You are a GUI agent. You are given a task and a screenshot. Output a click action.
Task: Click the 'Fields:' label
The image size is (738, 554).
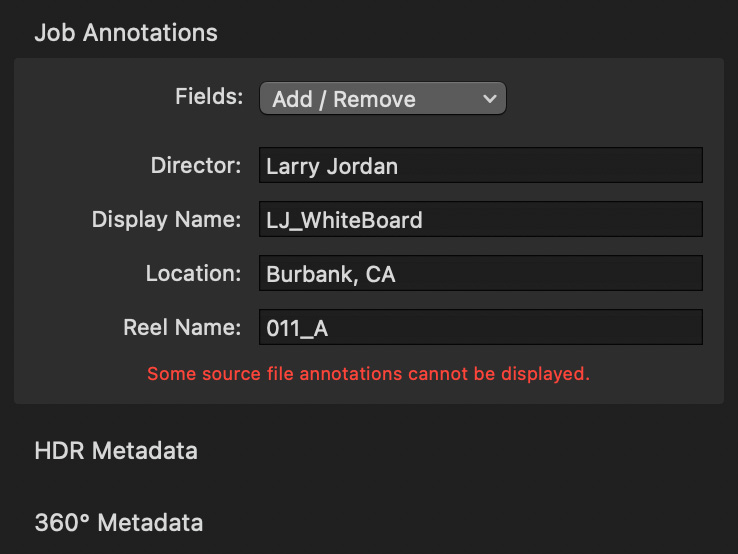tap(209, 96)
